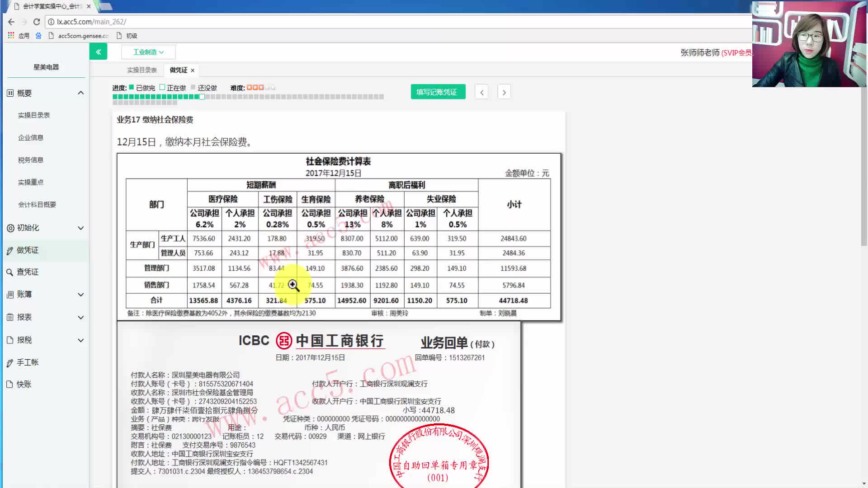Screen dimensions: 868x488
Task: Open the 工业制造 dropdown selector
Action: click(x=148, y=52)
